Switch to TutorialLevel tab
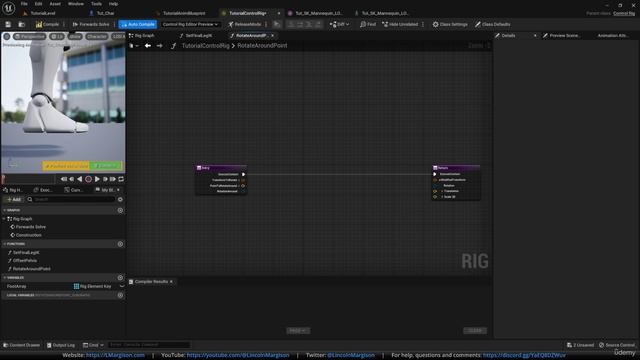Image resolution: width=640 pixels, height=360 pixels. (40, 13)
